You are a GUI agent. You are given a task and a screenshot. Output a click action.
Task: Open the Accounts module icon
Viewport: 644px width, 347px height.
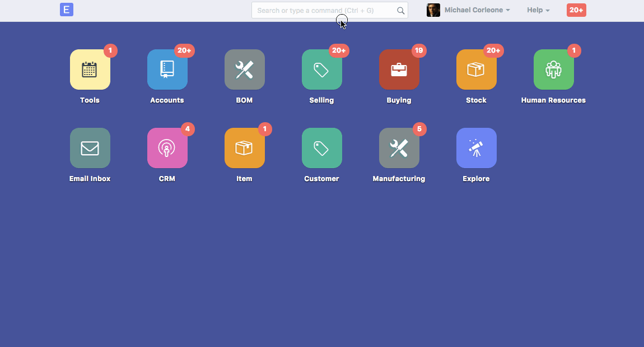coord(167,70)
